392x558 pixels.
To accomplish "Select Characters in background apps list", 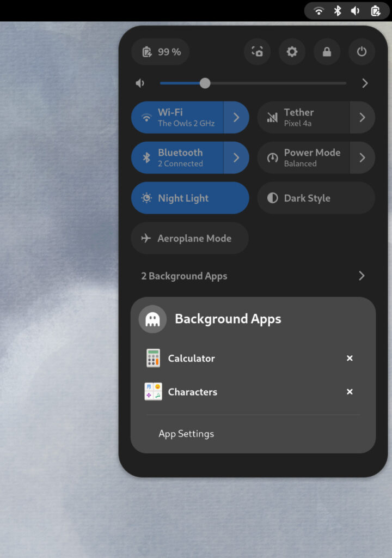I will 192,392.
